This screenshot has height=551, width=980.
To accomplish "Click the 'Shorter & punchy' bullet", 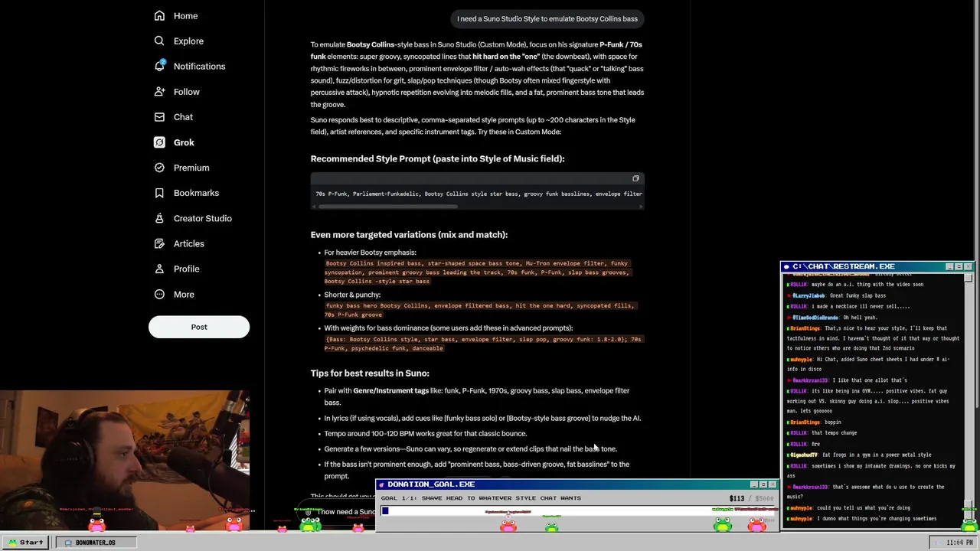I will 352,294.
